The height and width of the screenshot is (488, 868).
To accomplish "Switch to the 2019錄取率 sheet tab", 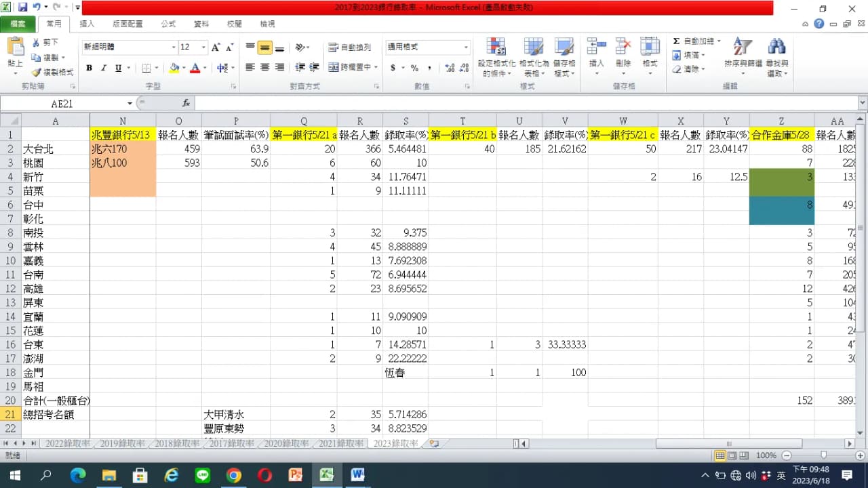I will click(x=123, y=443).
